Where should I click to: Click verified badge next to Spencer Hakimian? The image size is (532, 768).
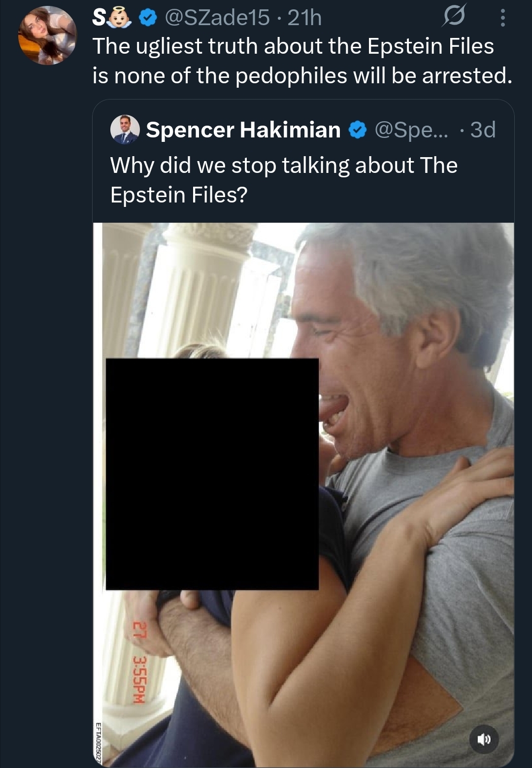[x=358, y=130]
